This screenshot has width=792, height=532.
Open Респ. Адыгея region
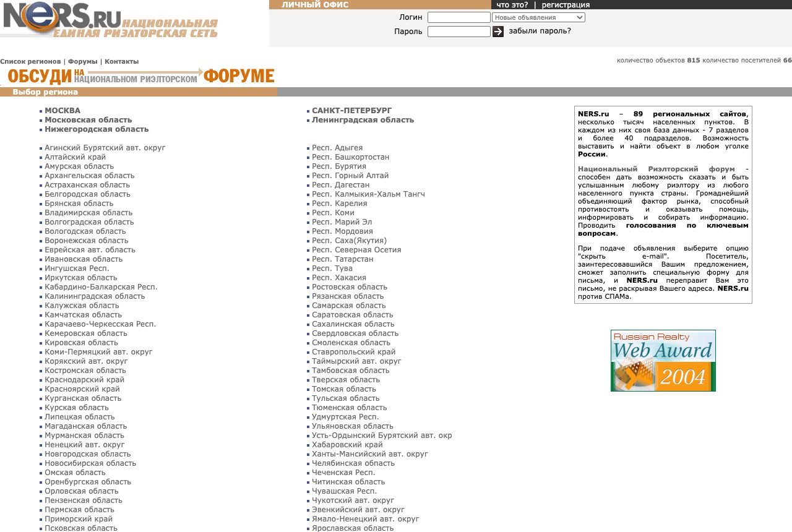click(x=337, y=148)
